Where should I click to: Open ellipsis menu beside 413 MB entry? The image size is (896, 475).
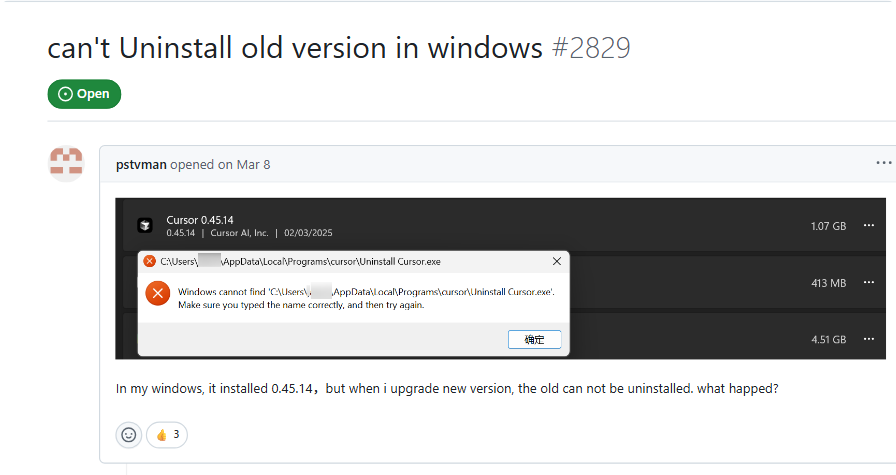[x=869, y=282]
